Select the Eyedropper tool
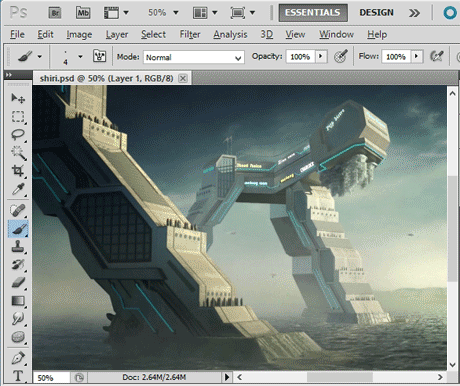 point(18,189)
